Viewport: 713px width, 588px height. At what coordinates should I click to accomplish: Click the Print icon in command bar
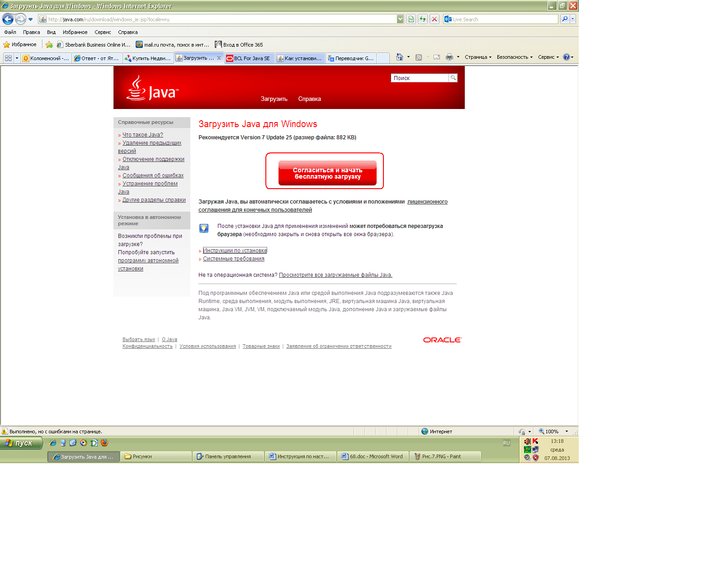(x=449, y=57)
